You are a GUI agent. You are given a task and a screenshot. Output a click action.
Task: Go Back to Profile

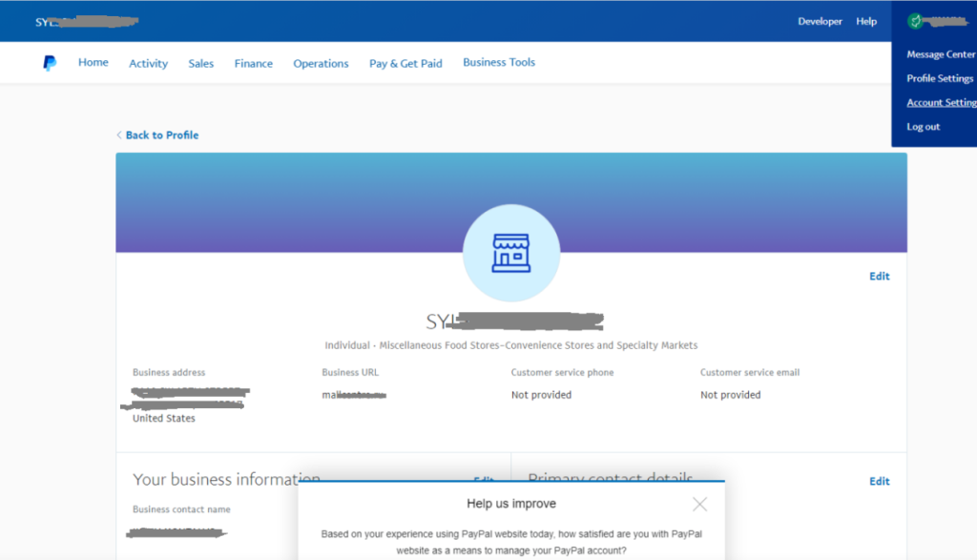pyautogui.click(x=156, y=135)
